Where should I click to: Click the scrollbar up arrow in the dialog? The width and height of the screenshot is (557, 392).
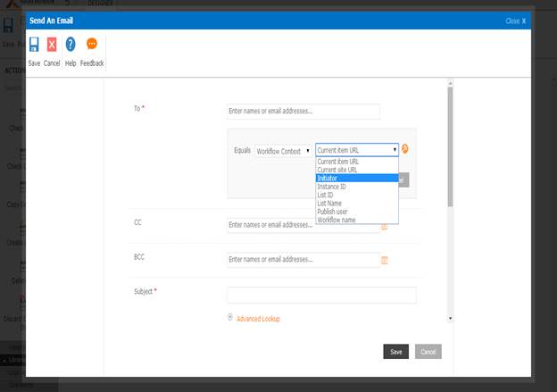[x=450, y=83]
